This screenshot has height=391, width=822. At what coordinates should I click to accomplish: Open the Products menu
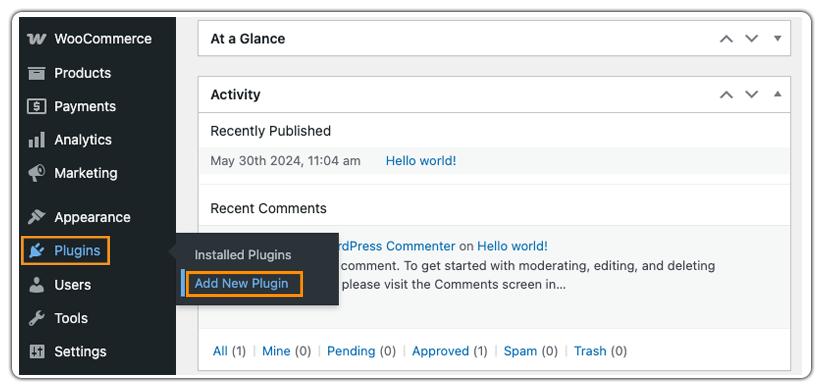coord(83,73)
